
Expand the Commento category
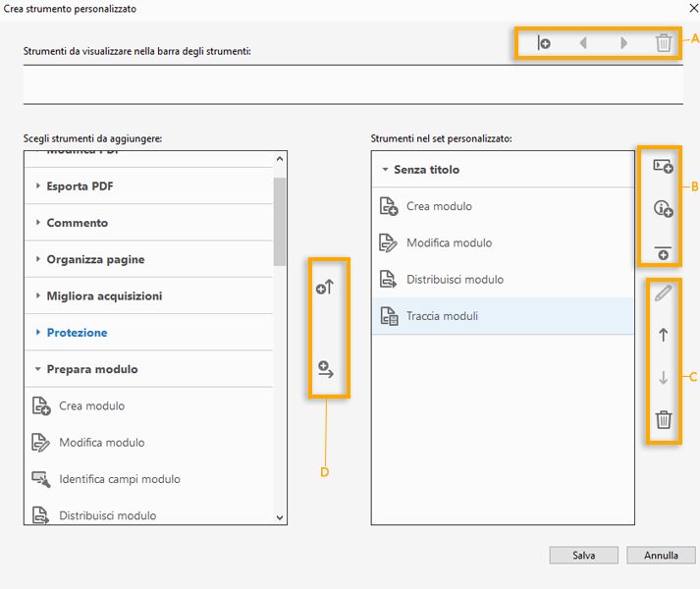77,223
